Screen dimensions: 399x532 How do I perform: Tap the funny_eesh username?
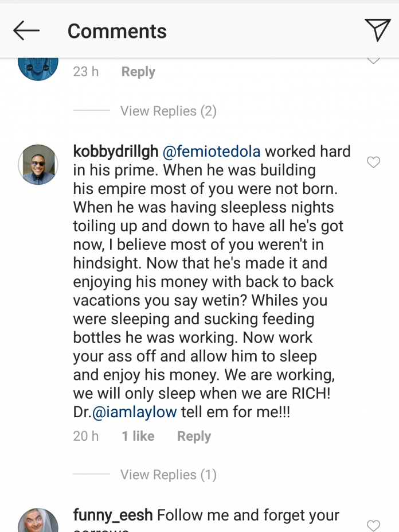pyautogui.click(x=113, y=515)
